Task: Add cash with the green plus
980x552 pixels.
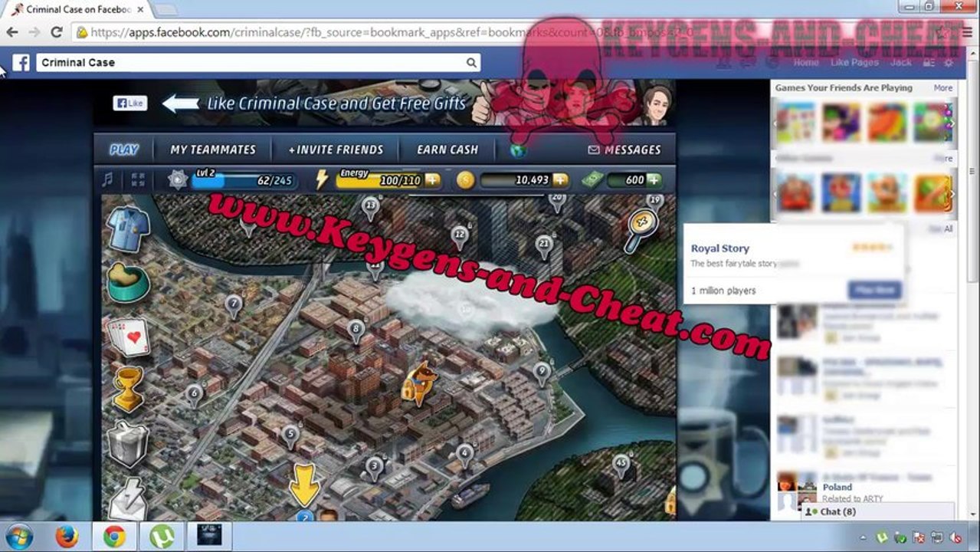Action: click(653, 180)
